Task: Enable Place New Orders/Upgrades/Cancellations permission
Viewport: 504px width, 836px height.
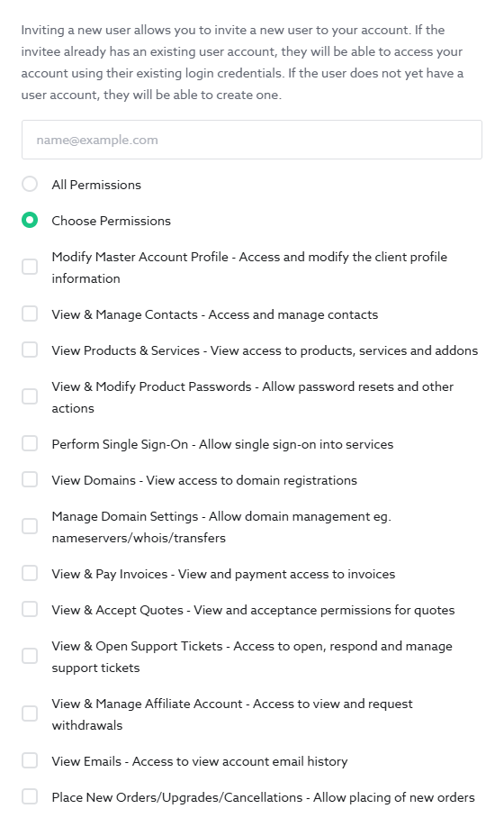Action: coord(30,796)
